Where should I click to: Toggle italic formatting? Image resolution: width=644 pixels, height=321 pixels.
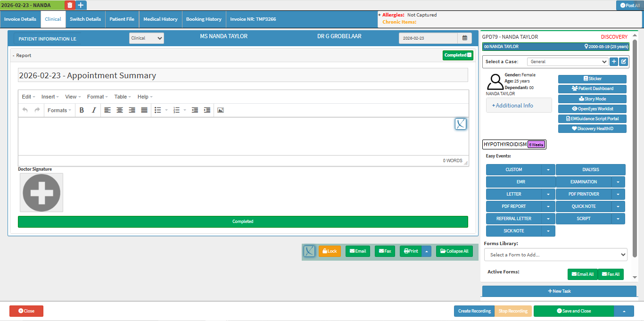click(x=93, y=110)
